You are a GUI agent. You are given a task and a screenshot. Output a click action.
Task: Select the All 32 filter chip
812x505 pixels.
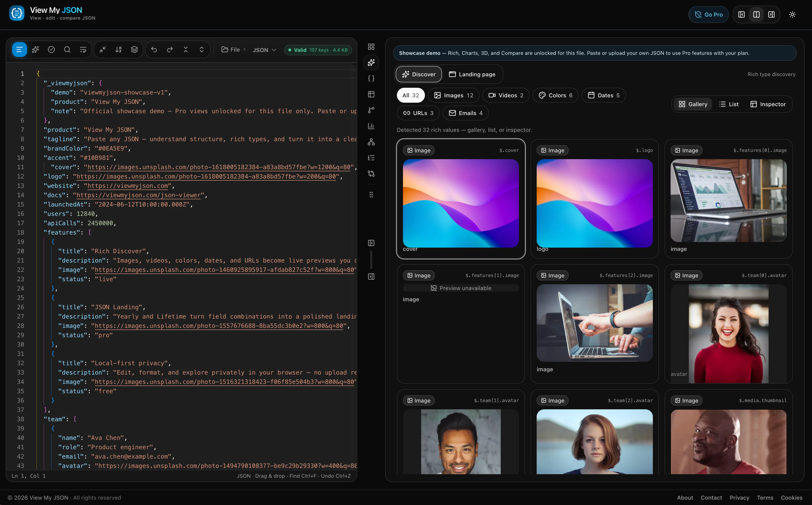411,95
